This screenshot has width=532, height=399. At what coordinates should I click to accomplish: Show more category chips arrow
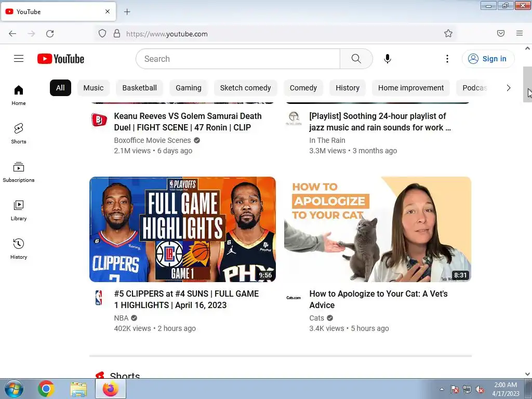tap(508, 88)
